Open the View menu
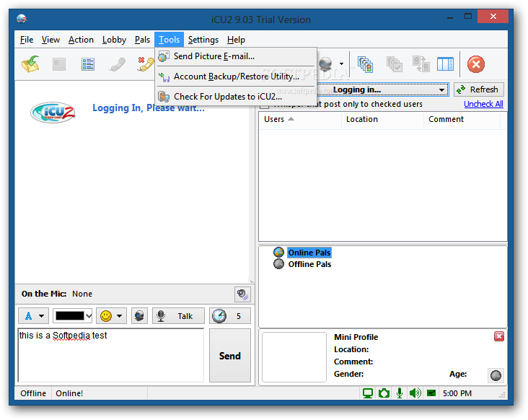This screenshot has width=528, height=420. click(x=50, y=40)
